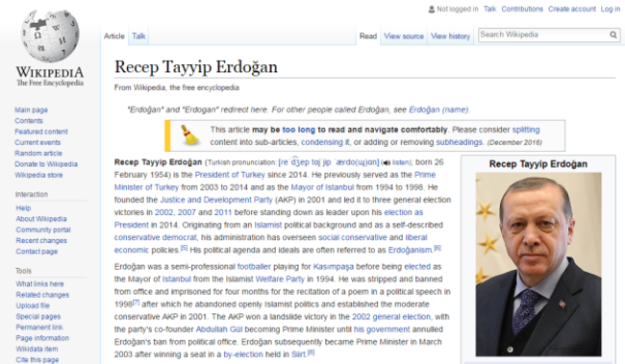The height and width of the screenshot is (364, 625).
Task: Open the Abdullah Gül link
Action: (x=219, y=329)
